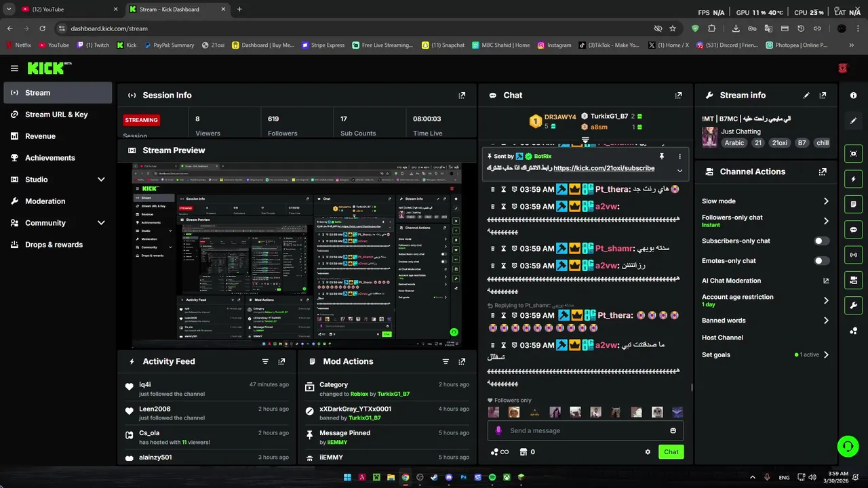Collapse the pinned message with its chevron

pyautogui.click(x=679, y=171)
